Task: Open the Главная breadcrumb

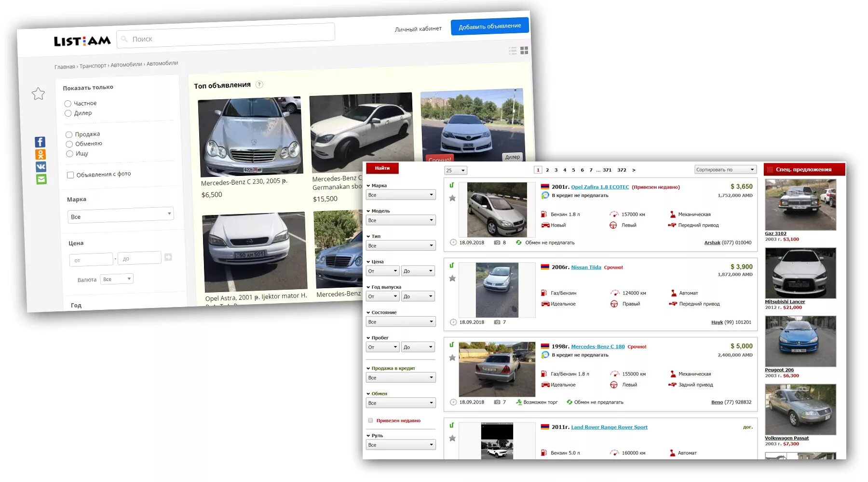Action: (x=65, y=67)
